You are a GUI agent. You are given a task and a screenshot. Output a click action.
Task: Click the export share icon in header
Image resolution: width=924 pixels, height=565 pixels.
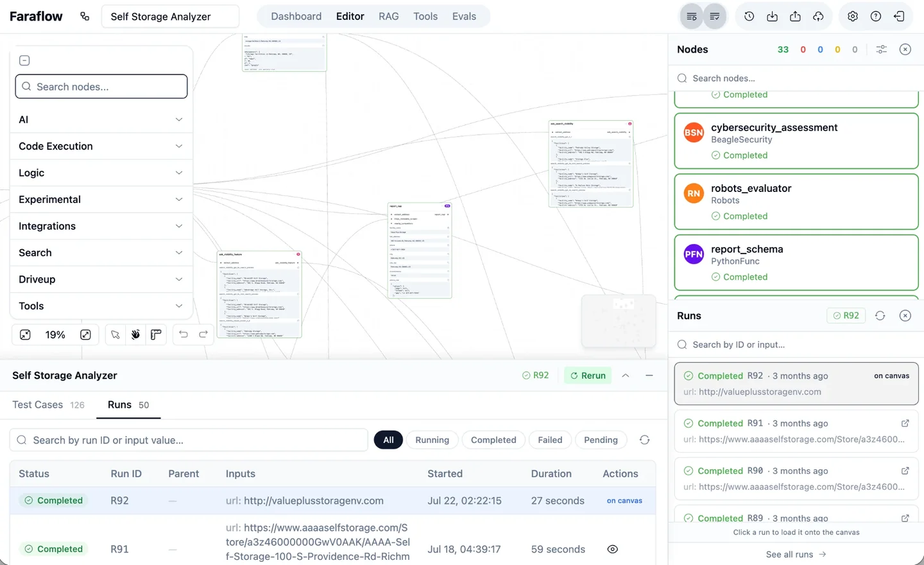point(795,17)
